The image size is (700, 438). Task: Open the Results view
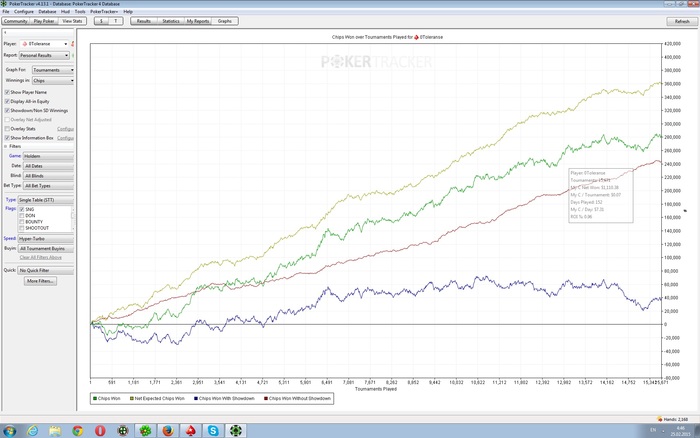coord(144,21)
